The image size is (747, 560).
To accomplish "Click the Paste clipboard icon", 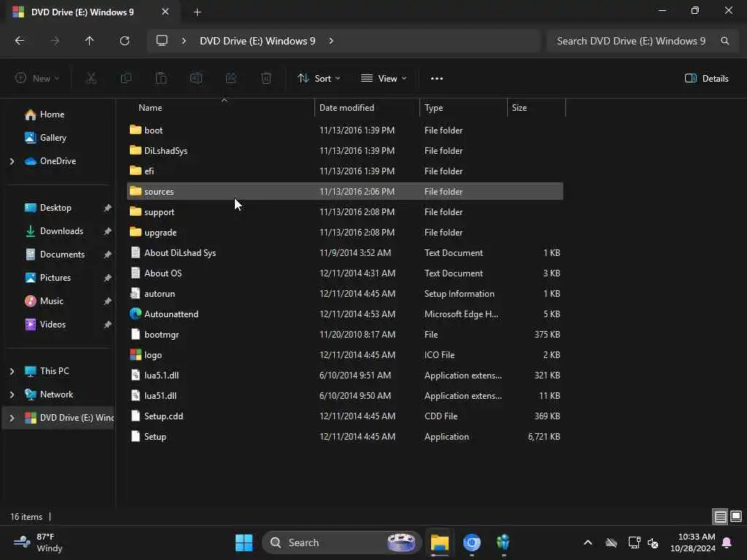I will (x=161, y=79).
